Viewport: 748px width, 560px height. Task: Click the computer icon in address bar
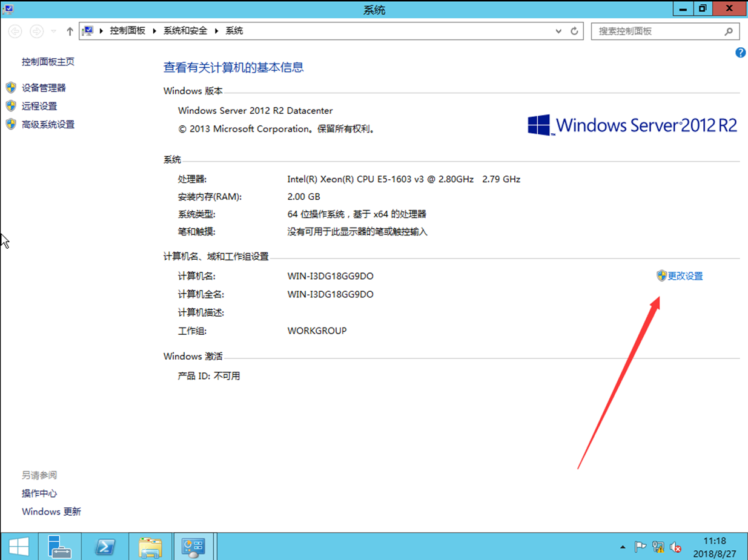[x=88, y=31]
